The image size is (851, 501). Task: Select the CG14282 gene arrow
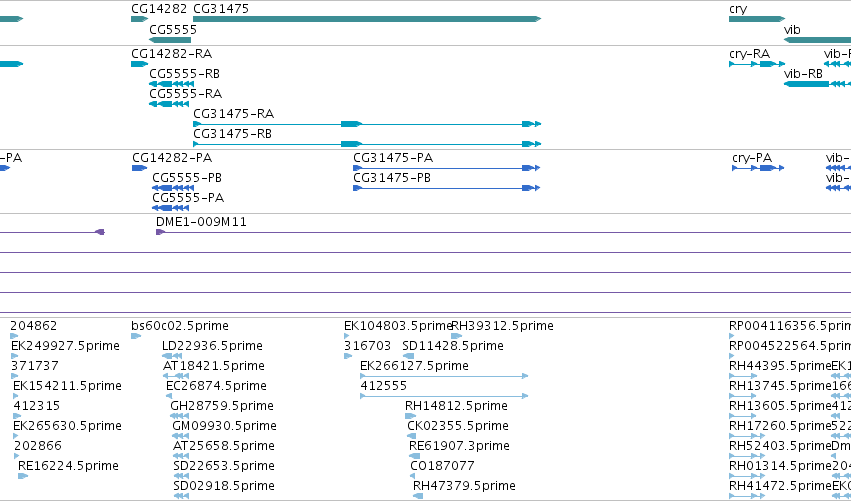click(x=139, y=19)
